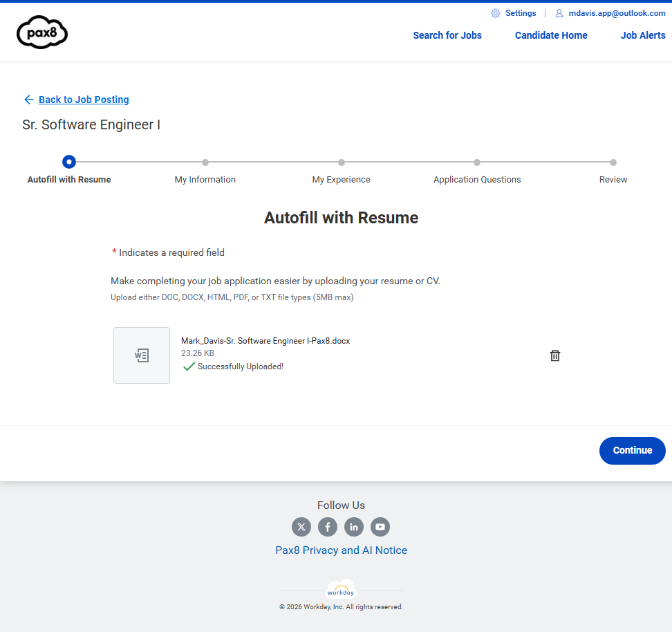Image resolution: width=672 pixels, height=632 pixels.
Task: Jump to the My Experience progress step
Action: 342,162
